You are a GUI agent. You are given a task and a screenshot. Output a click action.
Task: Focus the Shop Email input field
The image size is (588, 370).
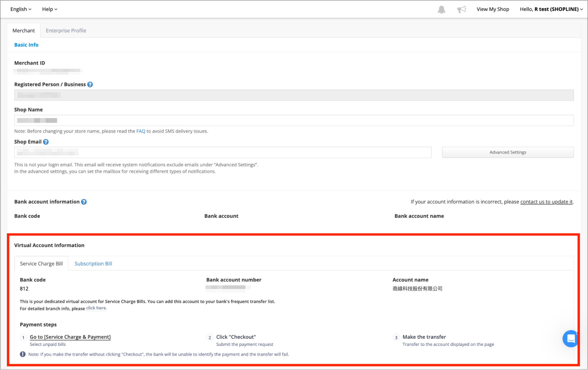coord(223,152)
